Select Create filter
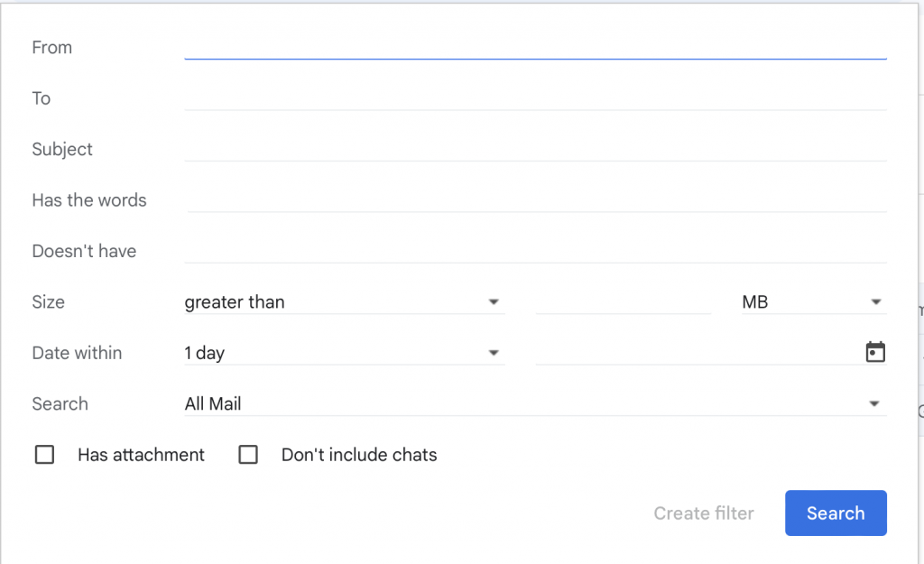The image size is (924, 564). coord(704,513)
